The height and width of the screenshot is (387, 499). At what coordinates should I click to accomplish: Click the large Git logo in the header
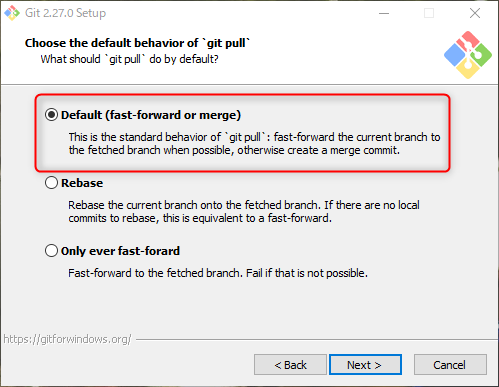[468, 55]
